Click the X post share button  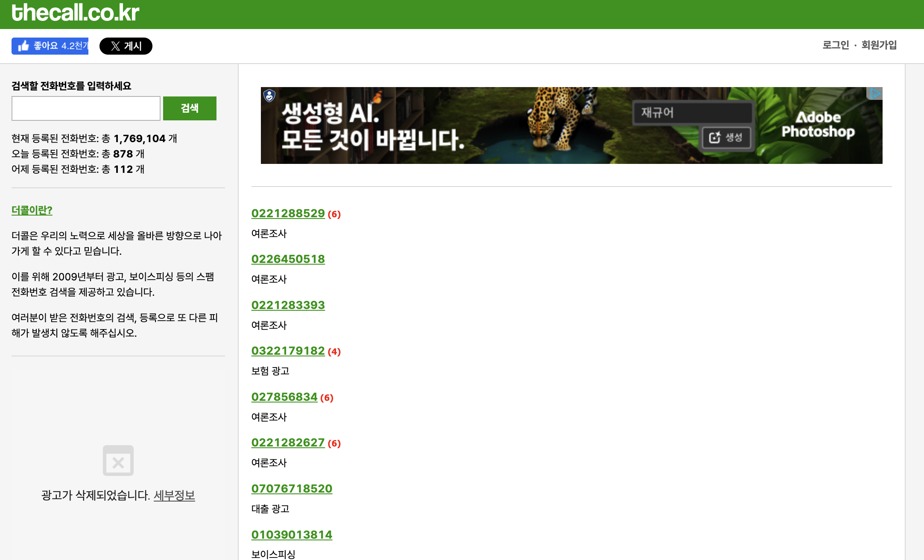click(126, 46)
